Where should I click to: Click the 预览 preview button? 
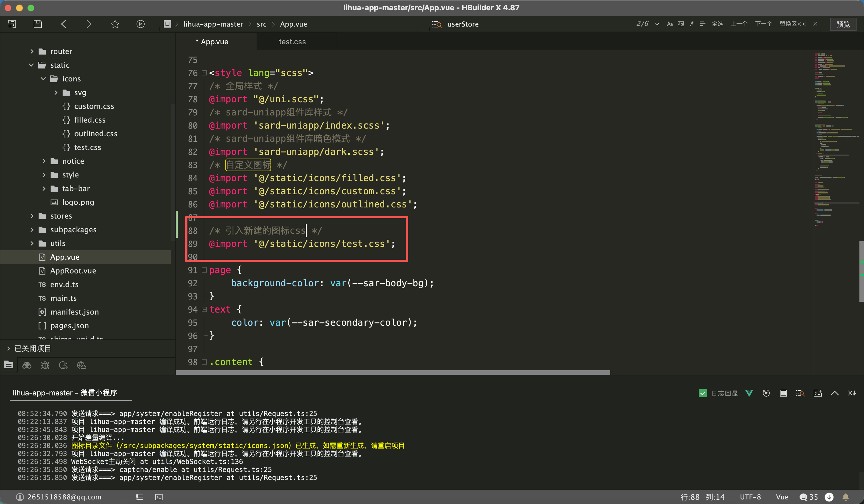843,24
